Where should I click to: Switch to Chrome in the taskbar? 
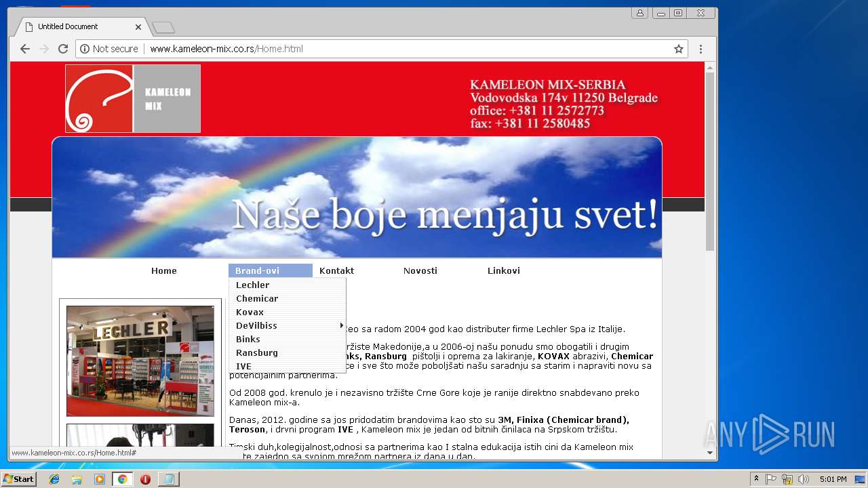point(122,479)
